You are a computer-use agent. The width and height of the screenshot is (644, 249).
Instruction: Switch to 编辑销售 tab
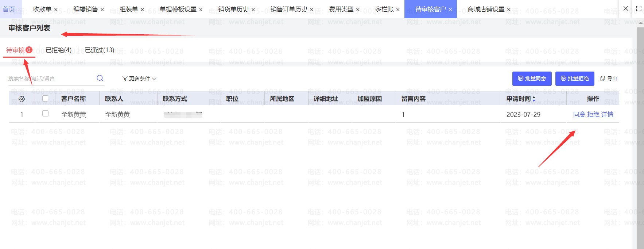point(85,9)
